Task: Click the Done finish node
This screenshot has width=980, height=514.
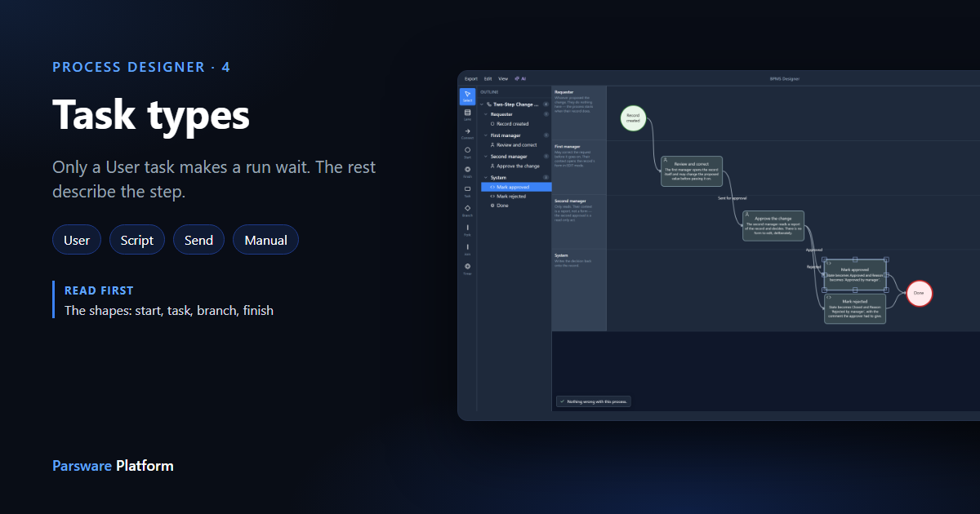Action: click(919, 293)
